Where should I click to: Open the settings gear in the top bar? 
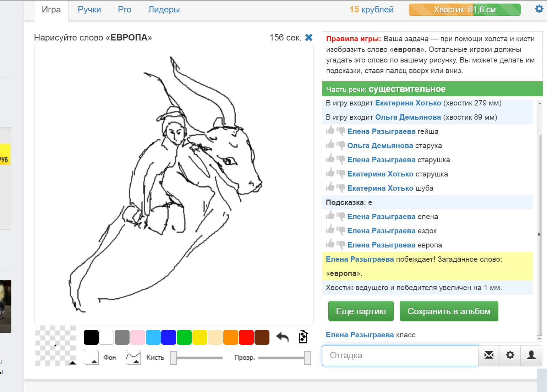point(539,9)
